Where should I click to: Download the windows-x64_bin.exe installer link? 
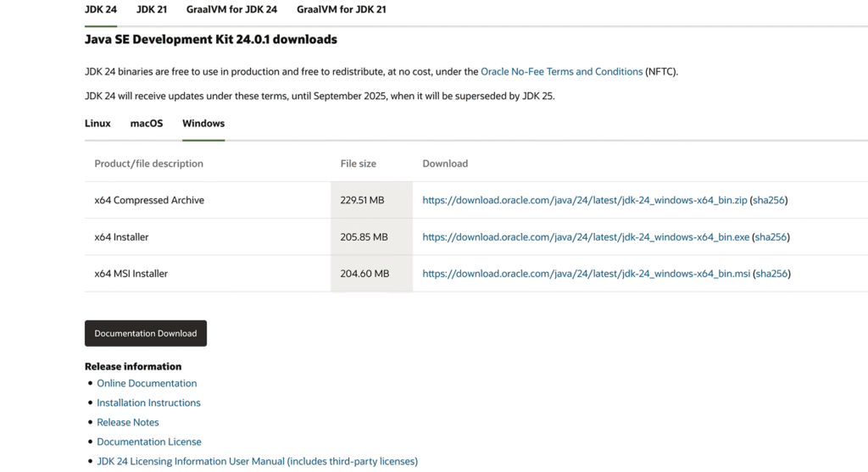[x=586, y=236]
